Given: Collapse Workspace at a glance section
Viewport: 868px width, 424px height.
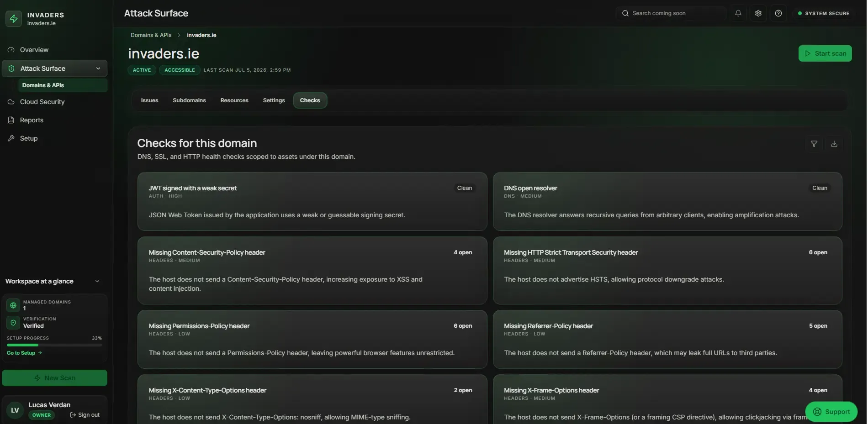Looking at the screenshot, I should point(97,281).
